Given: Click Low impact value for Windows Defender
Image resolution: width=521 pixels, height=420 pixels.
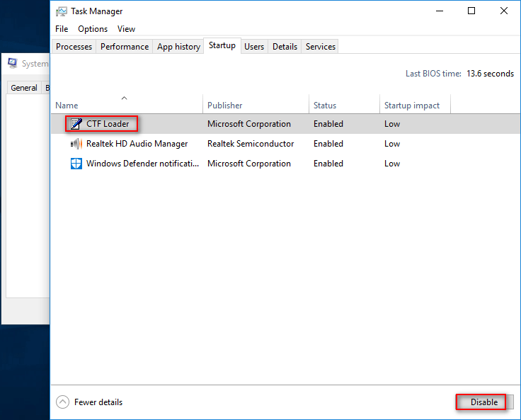Looking at the screenshot, I should [392, 164].
